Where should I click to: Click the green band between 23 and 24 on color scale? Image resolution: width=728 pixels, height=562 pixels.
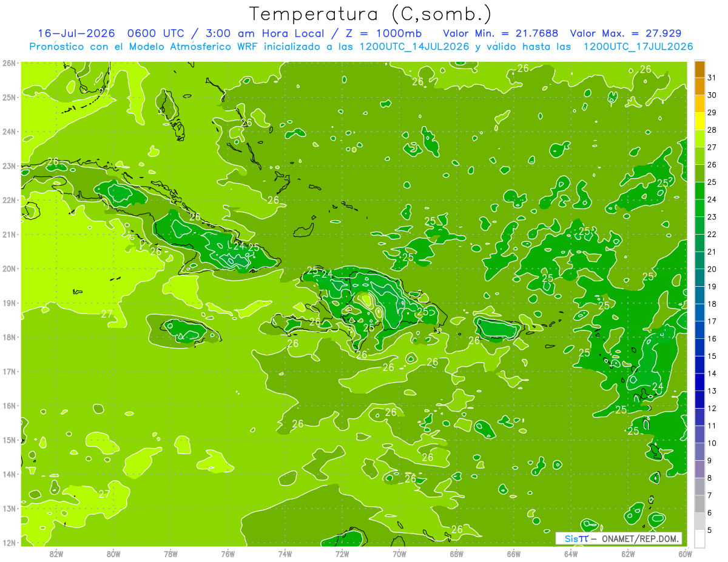click(699, 208)
